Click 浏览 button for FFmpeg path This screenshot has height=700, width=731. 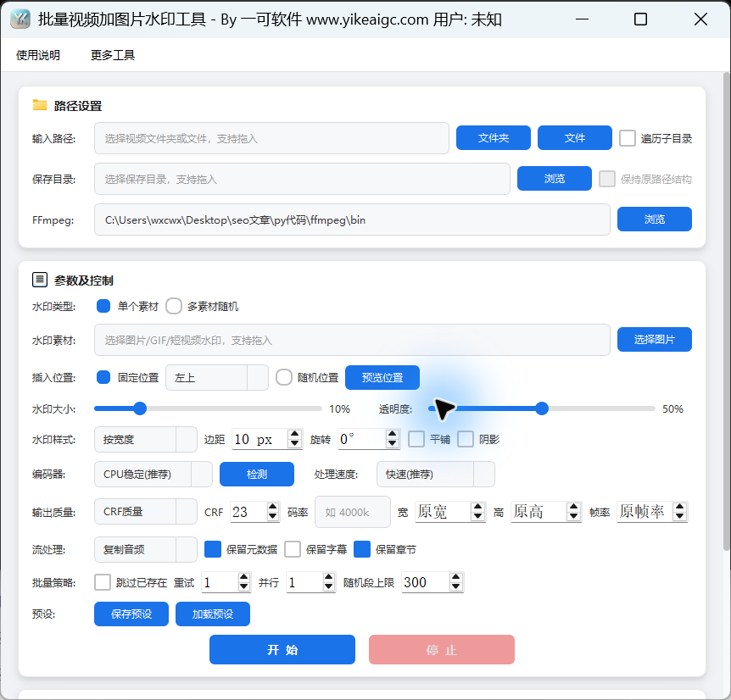coord(655,219)
